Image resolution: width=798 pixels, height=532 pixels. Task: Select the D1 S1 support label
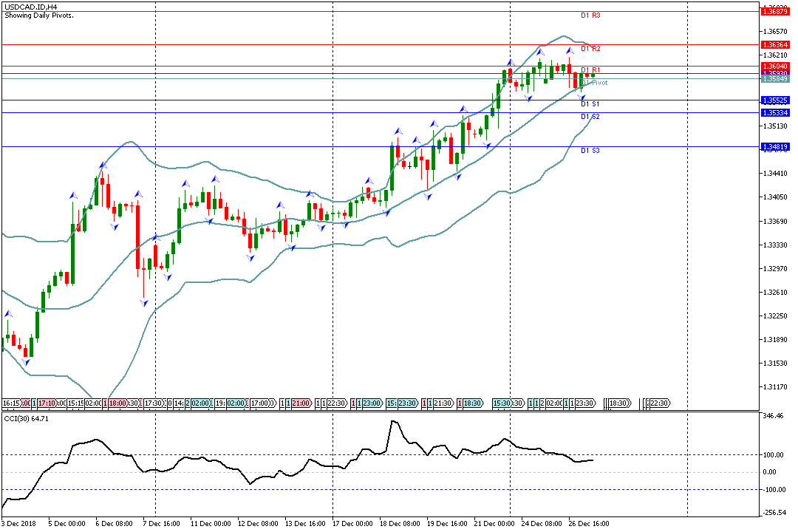pyautogui.click(x=590, y=104)
